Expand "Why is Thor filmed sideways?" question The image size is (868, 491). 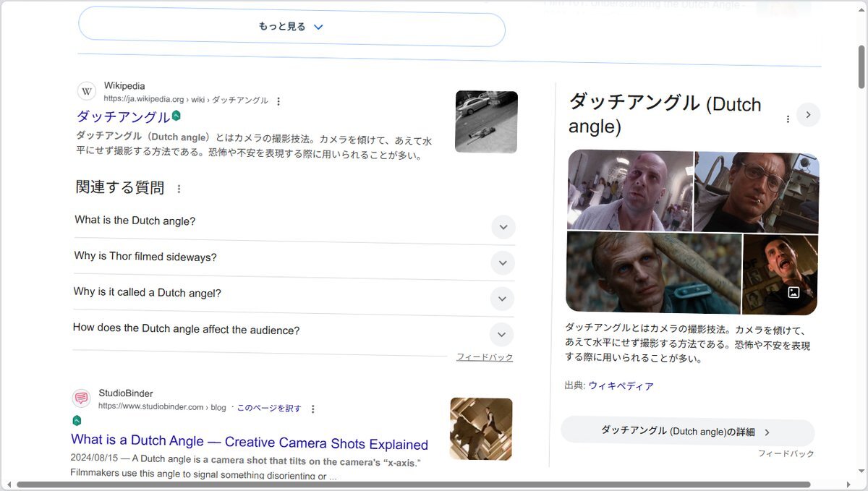[503, 262]
